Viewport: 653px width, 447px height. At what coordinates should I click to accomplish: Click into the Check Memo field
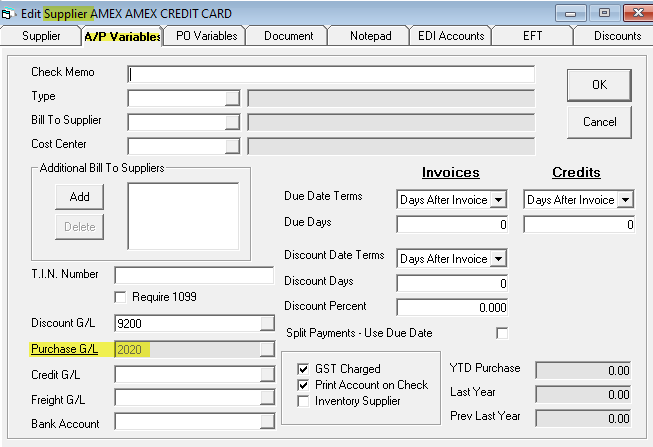pos(331,75)
